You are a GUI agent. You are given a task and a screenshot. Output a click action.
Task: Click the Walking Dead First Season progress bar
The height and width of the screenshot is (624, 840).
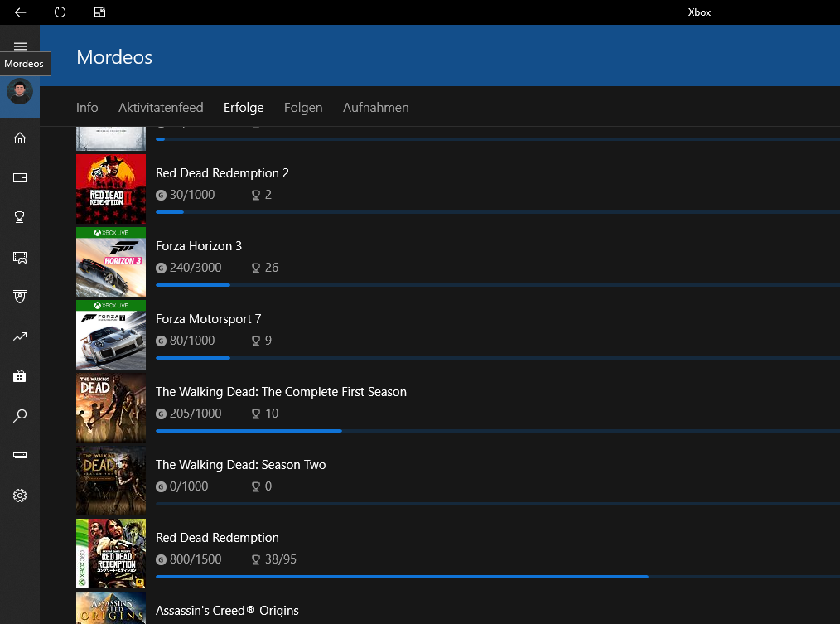[x=498, y=431]
